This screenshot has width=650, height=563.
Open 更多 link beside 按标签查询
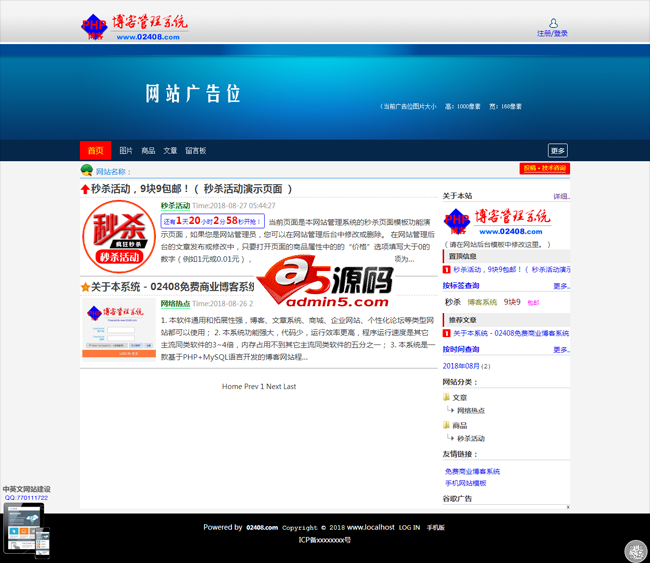[562, 286]
